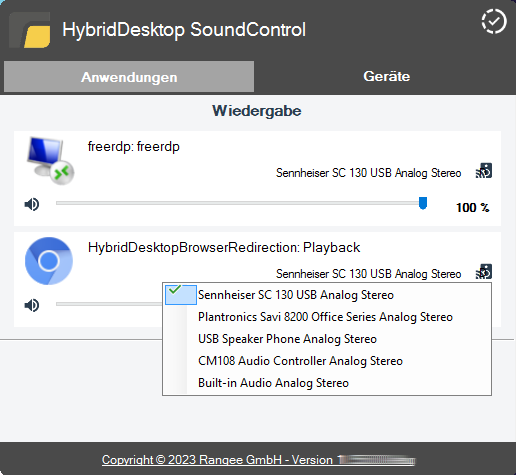516x475 pixels.
Task: Switch to the Anwendungen tab
Action: click(129, 77)
